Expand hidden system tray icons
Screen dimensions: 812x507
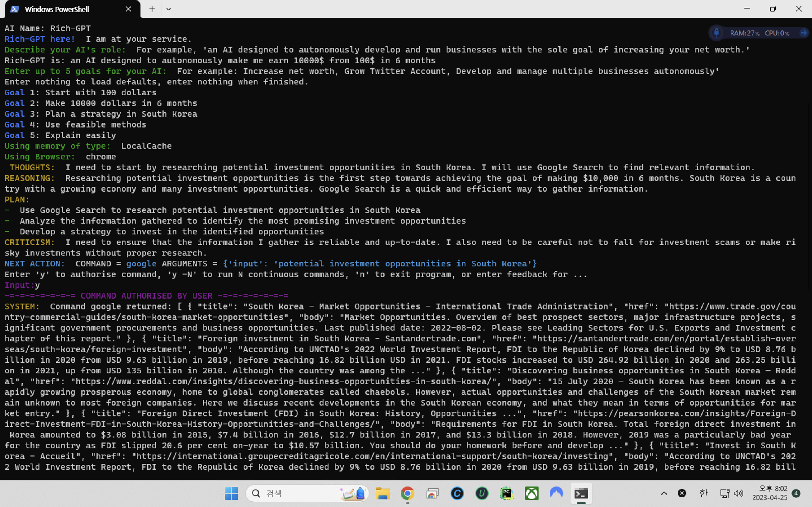(664, 493)
